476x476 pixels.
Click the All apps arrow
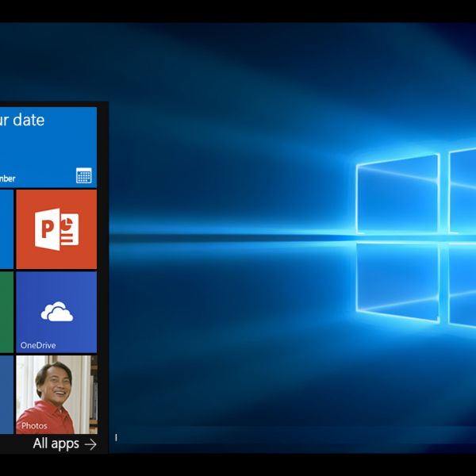tap(90, 444)
